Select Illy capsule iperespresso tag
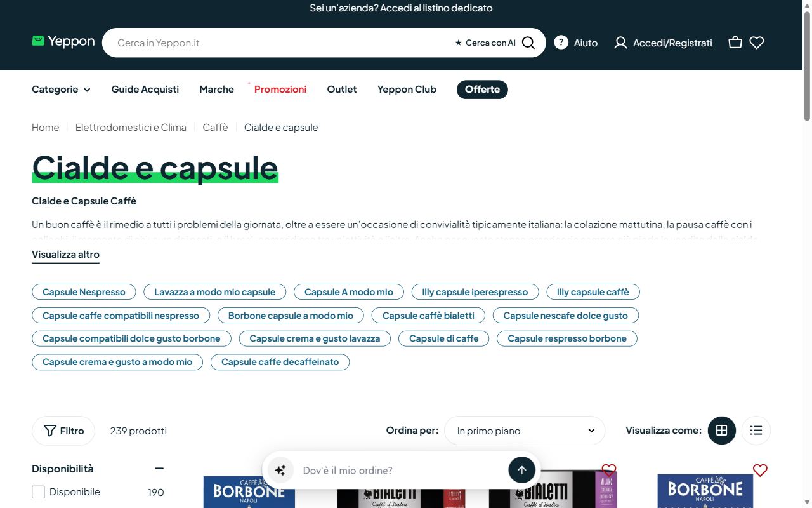812x508 pixels. pyautogui.click(x=475, y=292)
